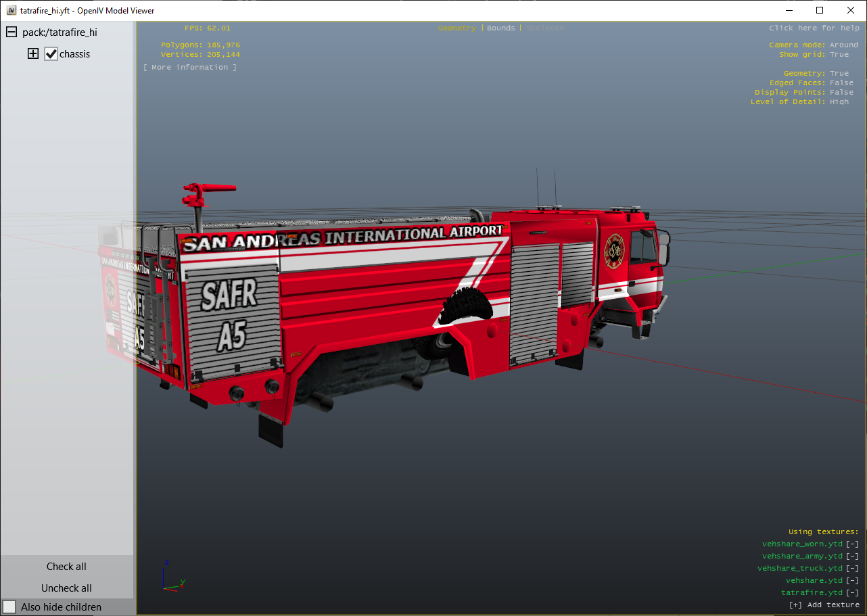
Task: Remove vehshare_truck.ytd using its [-] icon
Action: [x=852, y=569]
